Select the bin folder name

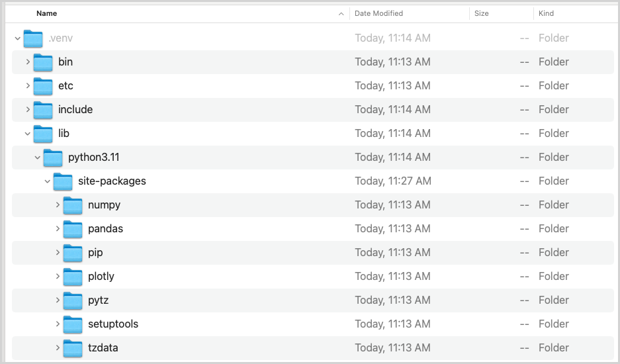[66, 62]
